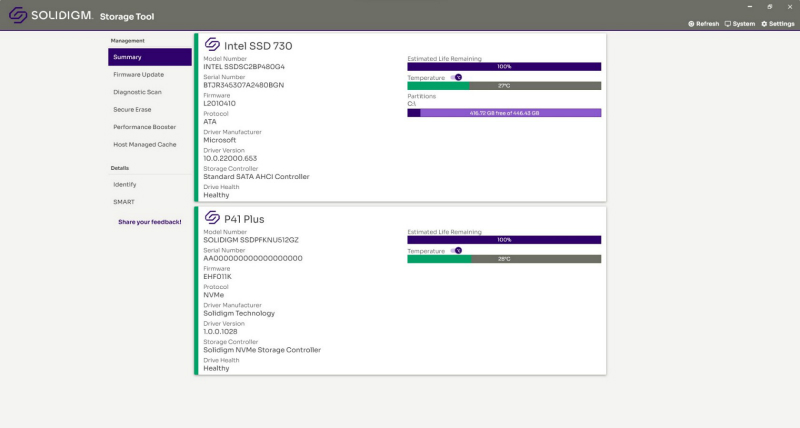The image size is (800, 428).
Task: Select Secure Erase from the sidebar
Action: pyautogui.click(x=133, y=109)
